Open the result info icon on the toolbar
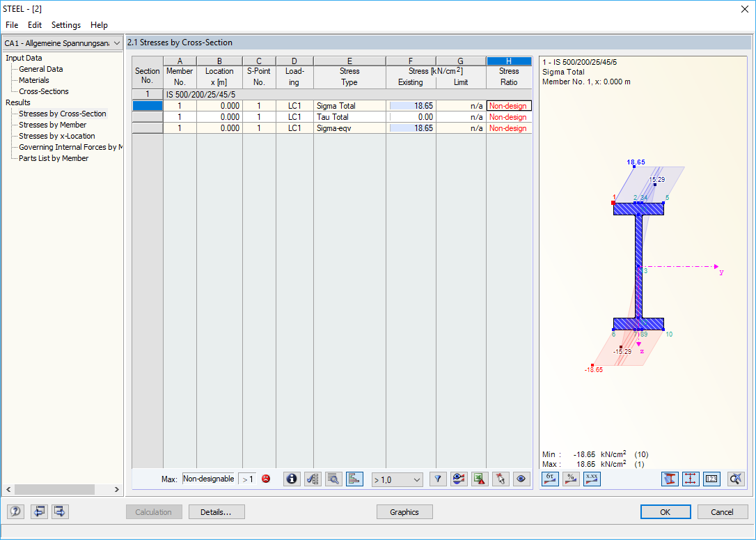This screenshot has height=540, width=756. point(291,479)
